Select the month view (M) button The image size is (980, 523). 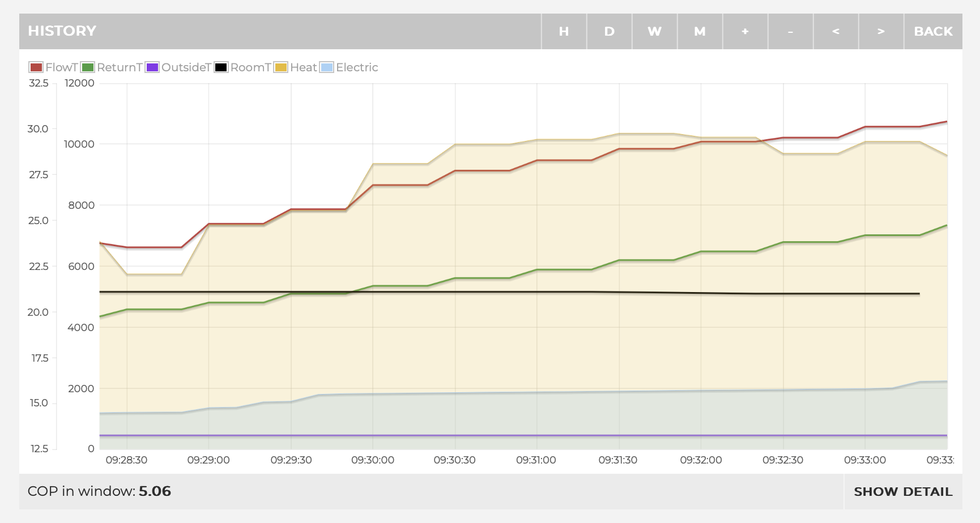[700, 32]
